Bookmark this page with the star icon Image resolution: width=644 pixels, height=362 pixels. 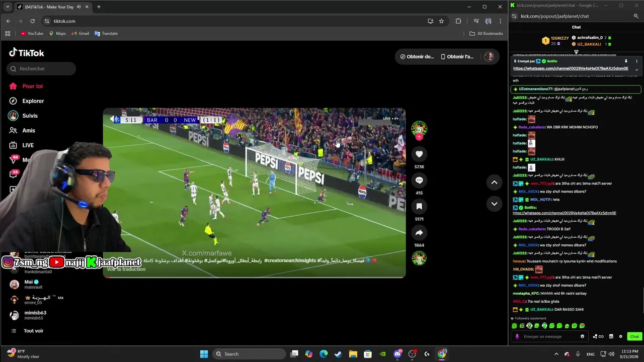[441, 21]
